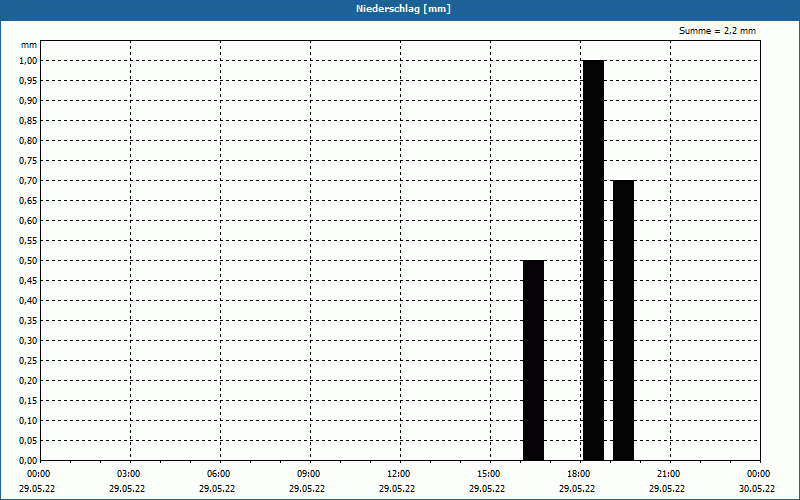Click the 0,90 y-axis label
Viewport: 800px width, 500px height.
pos(28,101)
